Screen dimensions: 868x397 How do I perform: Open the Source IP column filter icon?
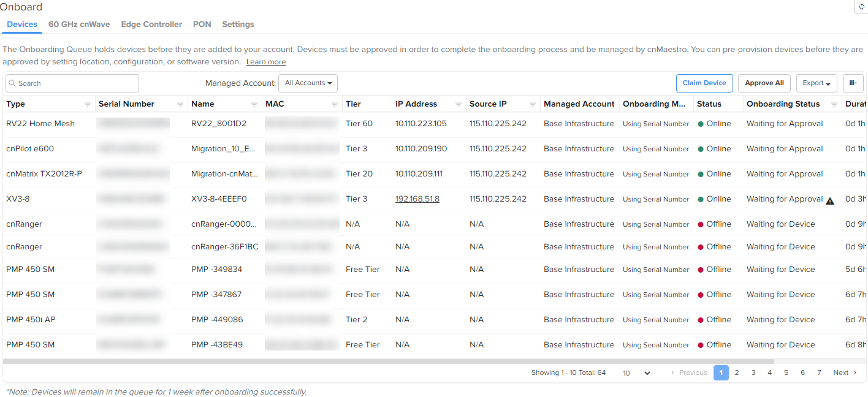coord(532,104)
